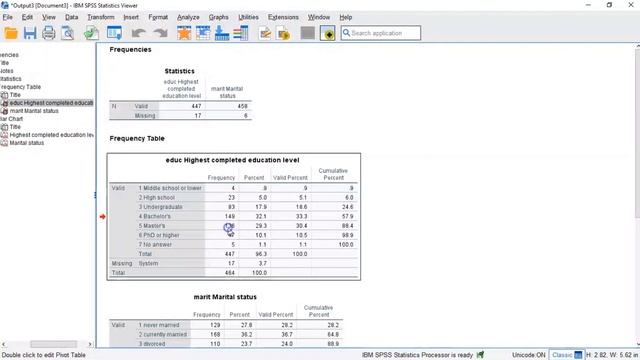Select 'educ Highest completed education' outline item
Viewport: 640px width, 360px height.
(51, 103)
